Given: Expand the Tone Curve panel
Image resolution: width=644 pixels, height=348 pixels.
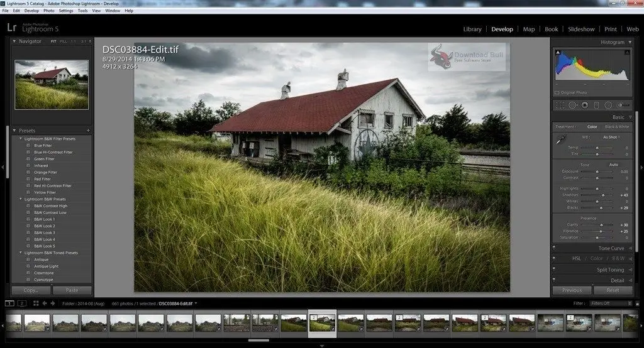Looking at the screenshot, I should (x=630, y=248).
